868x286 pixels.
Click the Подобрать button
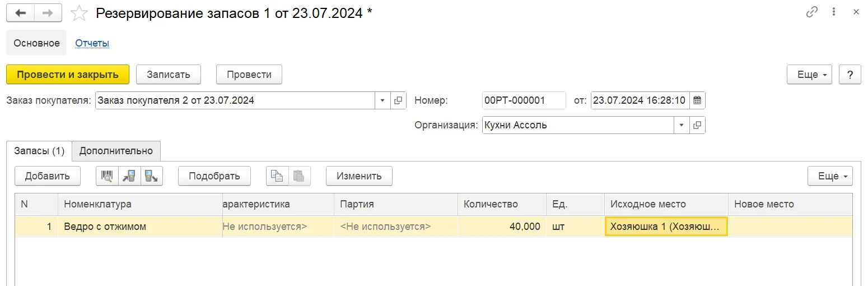click(214, 176)
